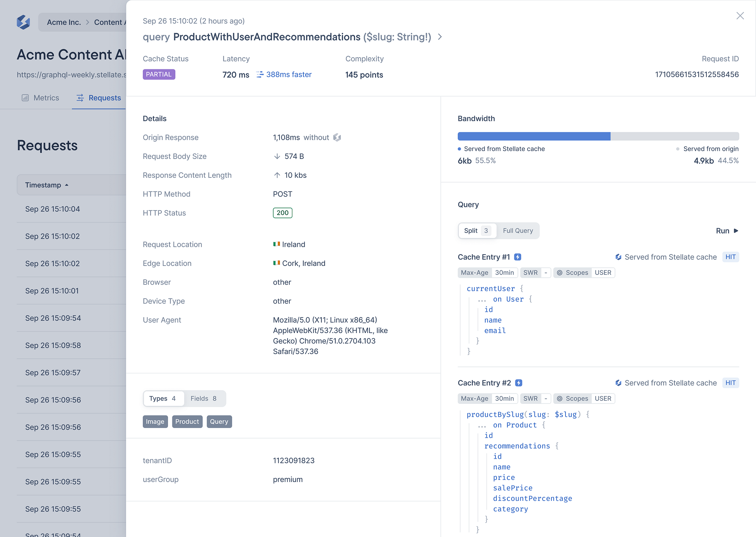756x537 pixels.
Task: Switch to the Requests tab
Action: click(x=104, y=98)
